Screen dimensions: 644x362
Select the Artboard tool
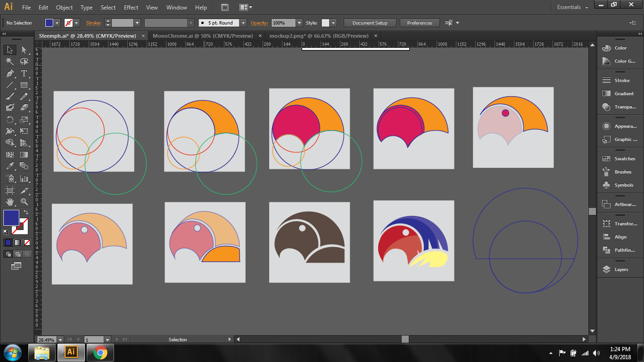[x=9, y=190]
